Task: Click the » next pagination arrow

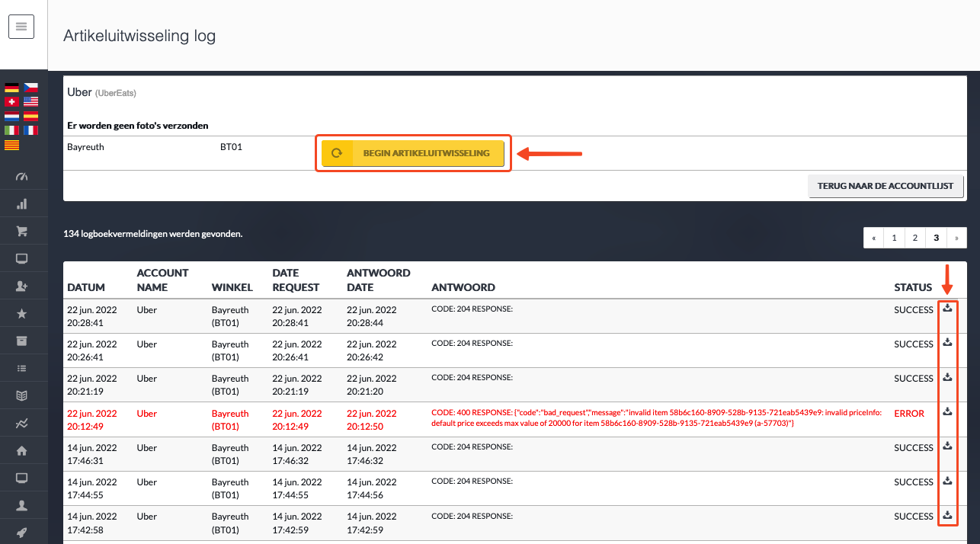Action: (x=956, y=238)
